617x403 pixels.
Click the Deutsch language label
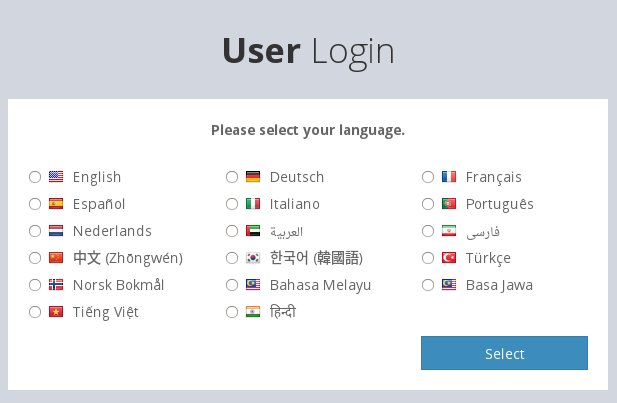pyautogui.click(x=297, y=177)
